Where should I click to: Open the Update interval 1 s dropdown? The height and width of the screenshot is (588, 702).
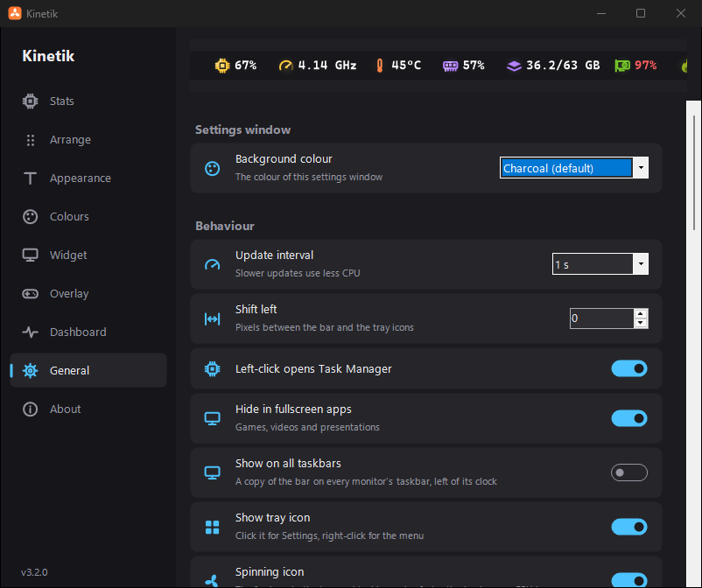click(600, 264)
